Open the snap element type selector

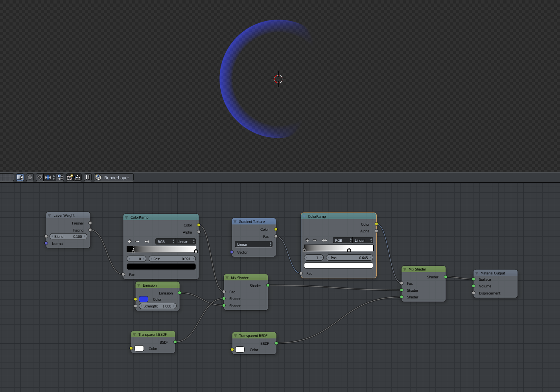tap(50, 177)
